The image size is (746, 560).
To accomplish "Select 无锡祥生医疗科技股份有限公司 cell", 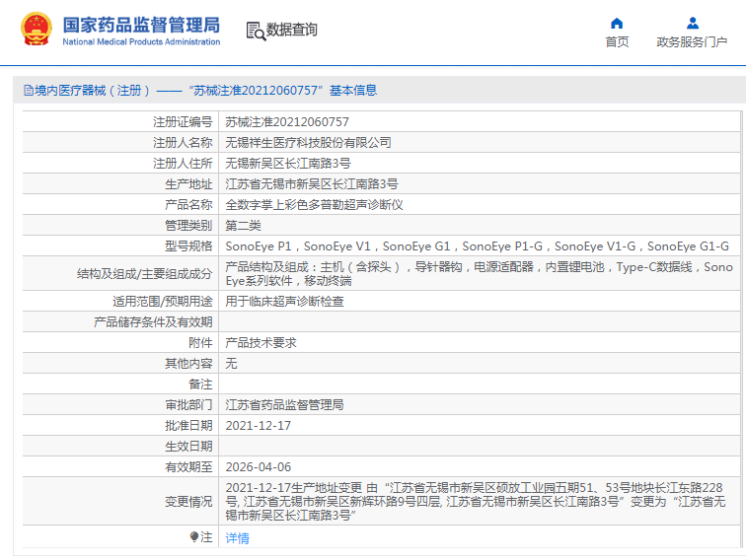I will (x=308, y=143).
